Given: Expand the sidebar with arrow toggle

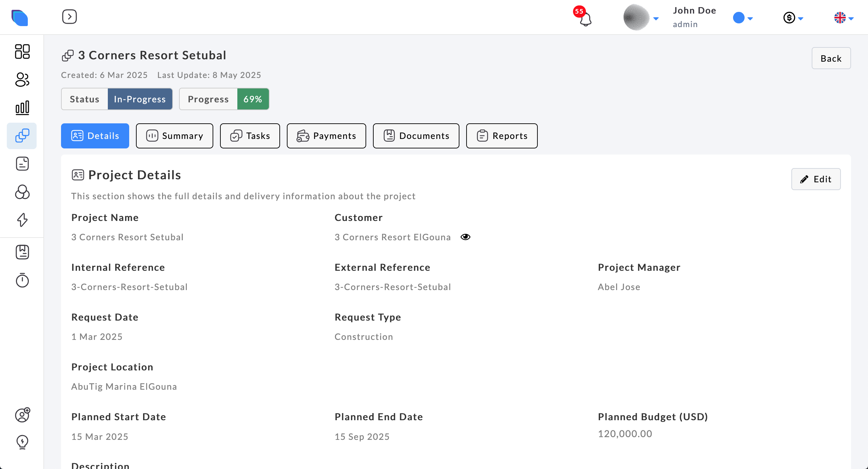Looking at the screenshot, I should click(x=70, y=17).
